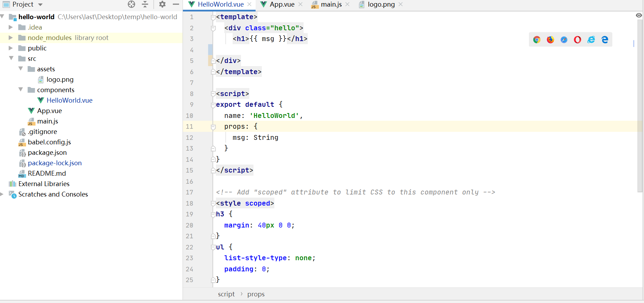Viewport: 644px width, 303px height.
Task: Click 'props' breadcrumb in status bar
Action: point(256,294)
